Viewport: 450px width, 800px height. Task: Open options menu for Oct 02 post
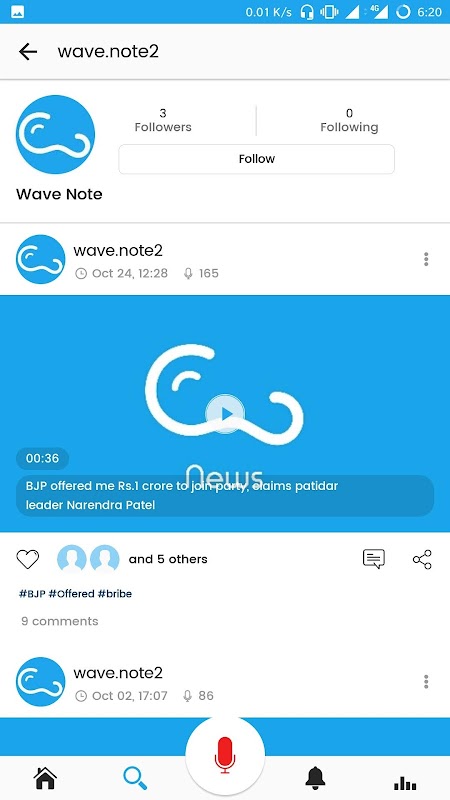(426, 682)
